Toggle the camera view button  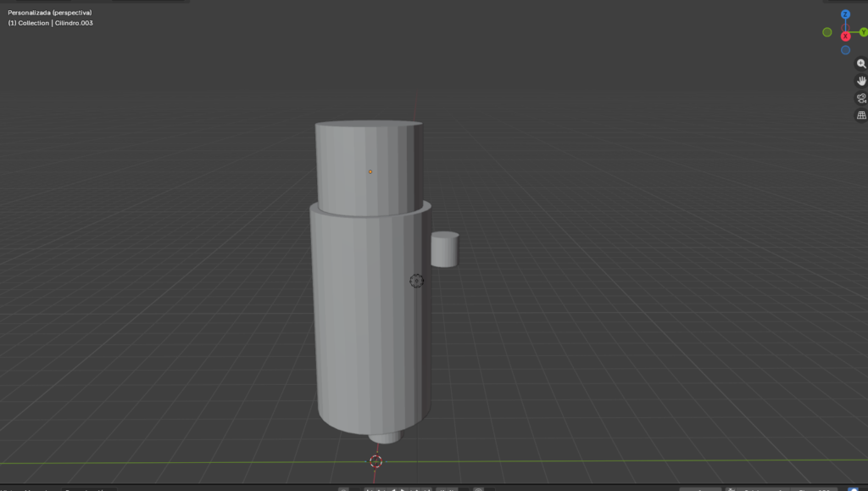pyautogui.click(x=861, y=98)
